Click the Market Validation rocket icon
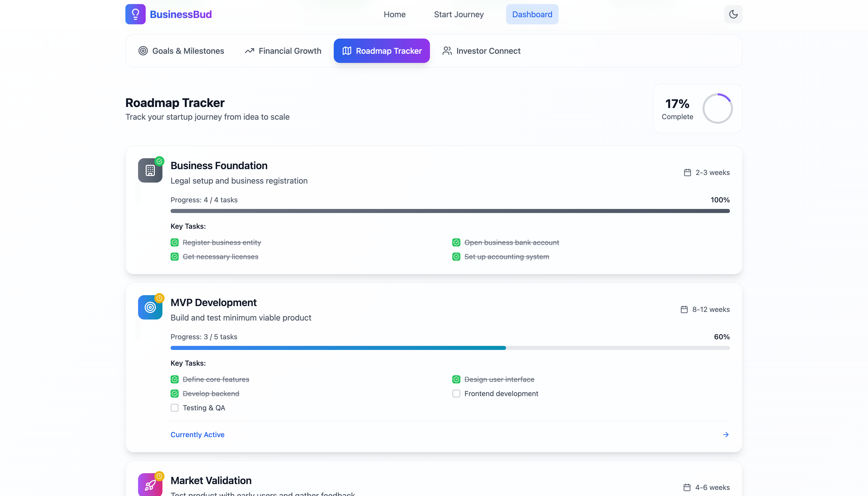The width and height of the screenshot is (868, 496). (150, 485)
